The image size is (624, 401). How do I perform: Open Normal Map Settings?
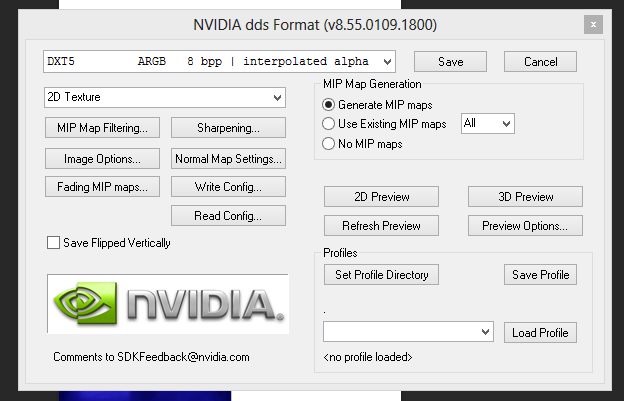(x=228, y=159)
